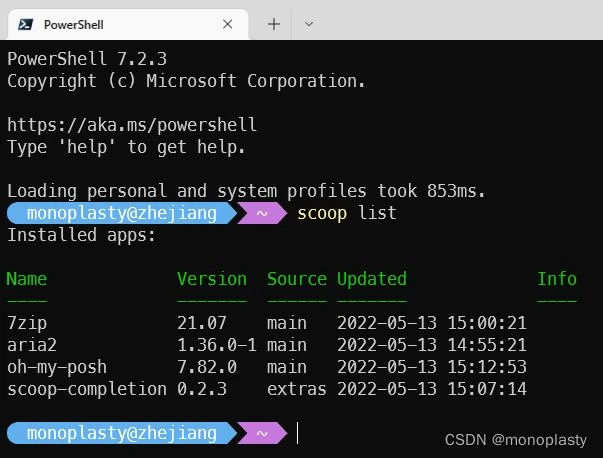Viewport: 603px width, 458px height.
Task: Close the PowerShell tab
Action: click(x=229, y=24)
